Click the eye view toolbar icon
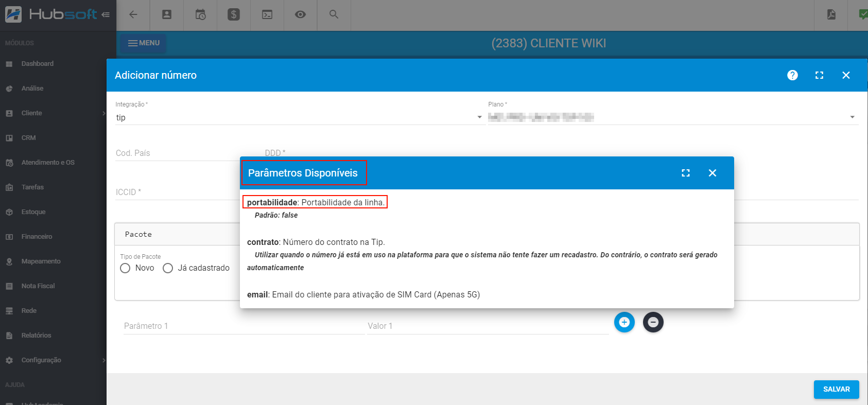 coord(301,14)
